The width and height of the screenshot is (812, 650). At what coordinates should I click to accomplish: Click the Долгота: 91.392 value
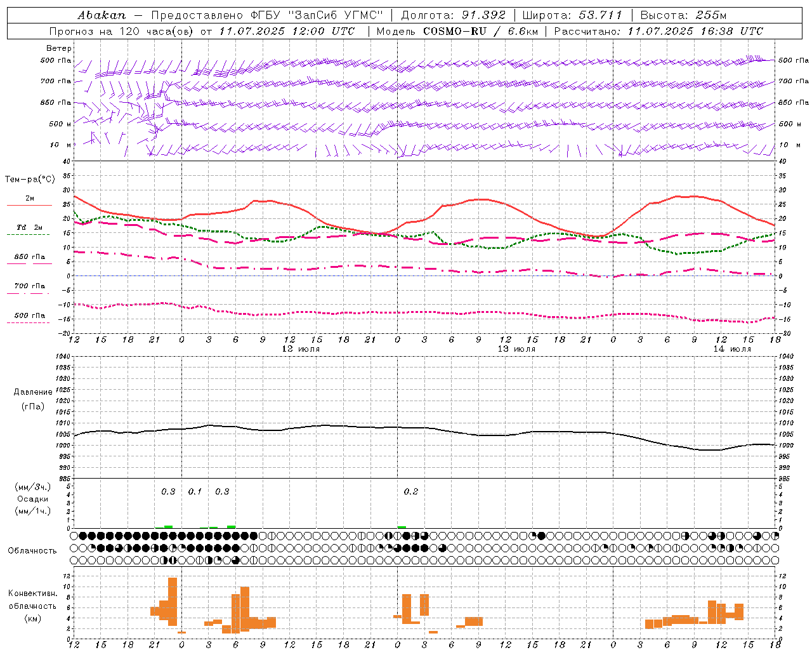point(454,15)
